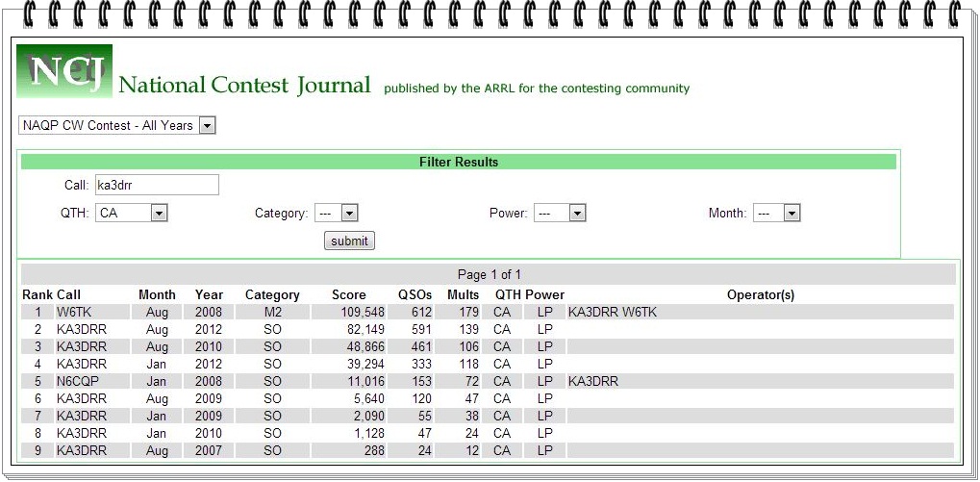Click score 48,866 in the table
The width and height of the screenshot is (980, 482).
click(x=365, y=346)
